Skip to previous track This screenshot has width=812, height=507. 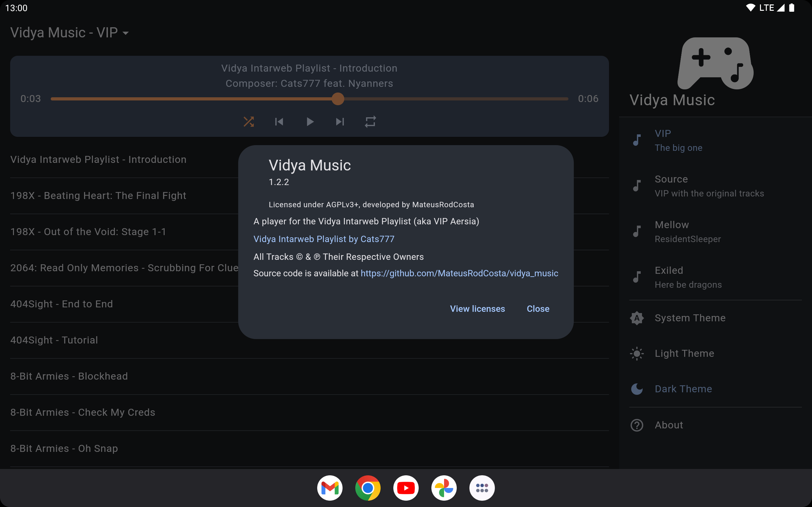click(x=279, y=122)
